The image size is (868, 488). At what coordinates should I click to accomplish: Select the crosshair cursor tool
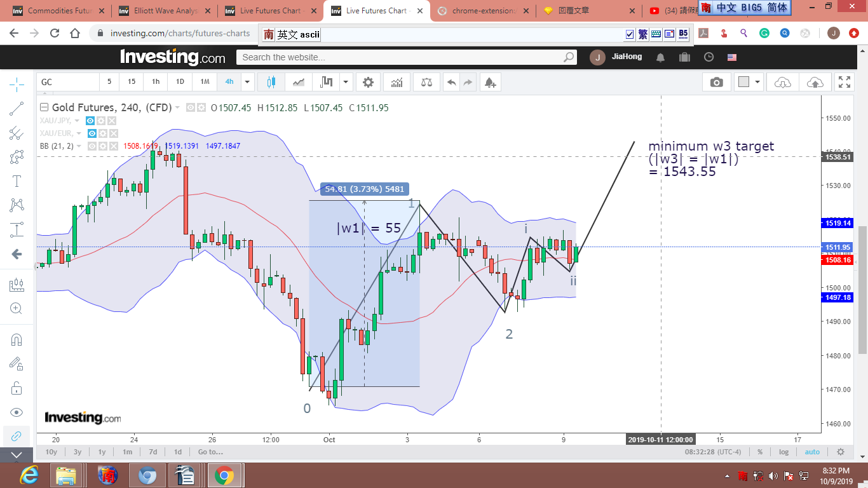coord(17,83)
